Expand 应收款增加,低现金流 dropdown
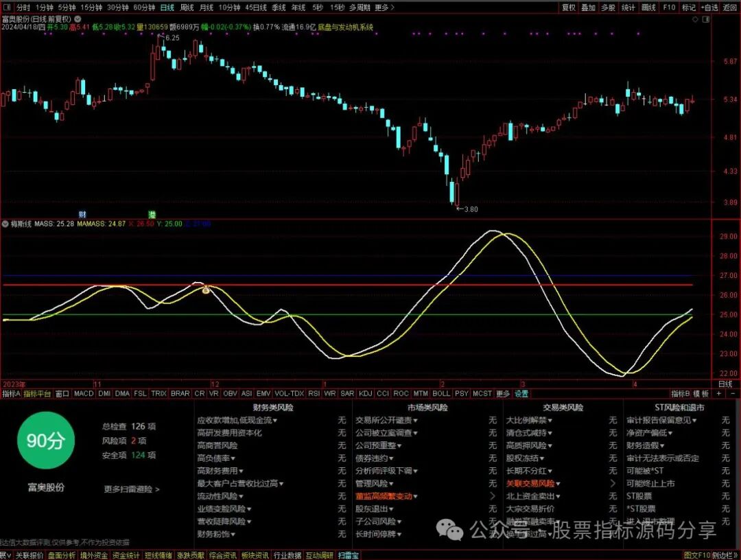The height and width of the screenshot is (560, 741). coord(237,420)
